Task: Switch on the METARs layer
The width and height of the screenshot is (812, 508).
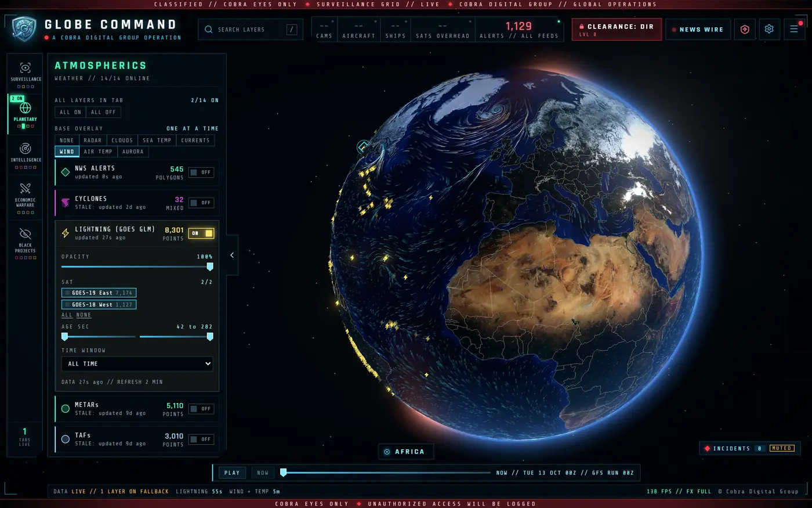Action: click(201, 409)
